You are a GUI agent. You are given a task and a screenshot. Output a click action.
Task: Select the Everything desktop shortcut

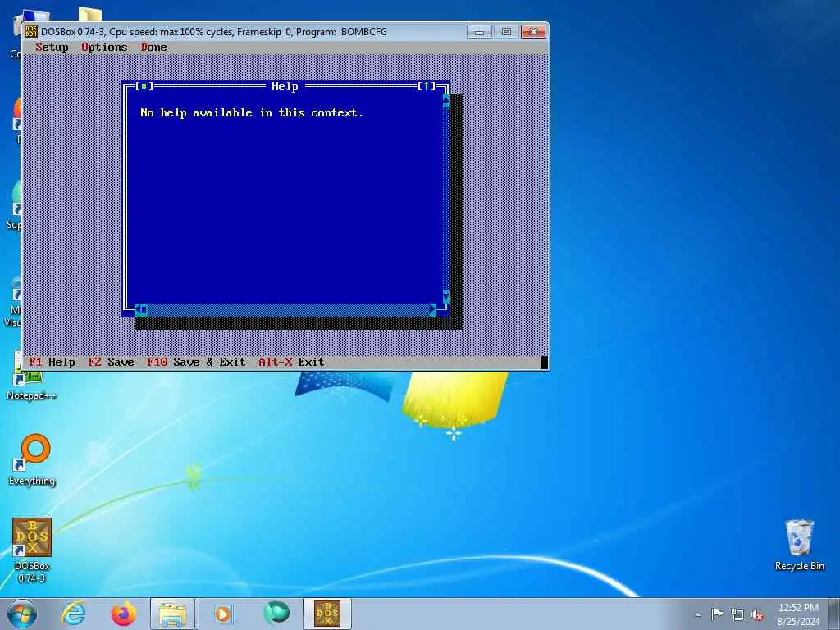(x=33, y=460)
